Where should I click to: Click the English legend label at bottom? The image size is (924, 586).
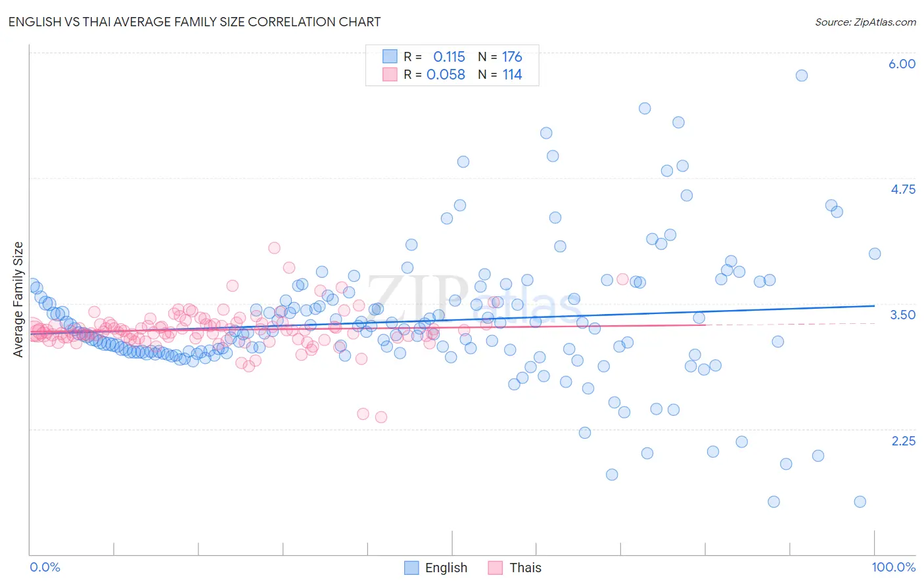[446, 568]
